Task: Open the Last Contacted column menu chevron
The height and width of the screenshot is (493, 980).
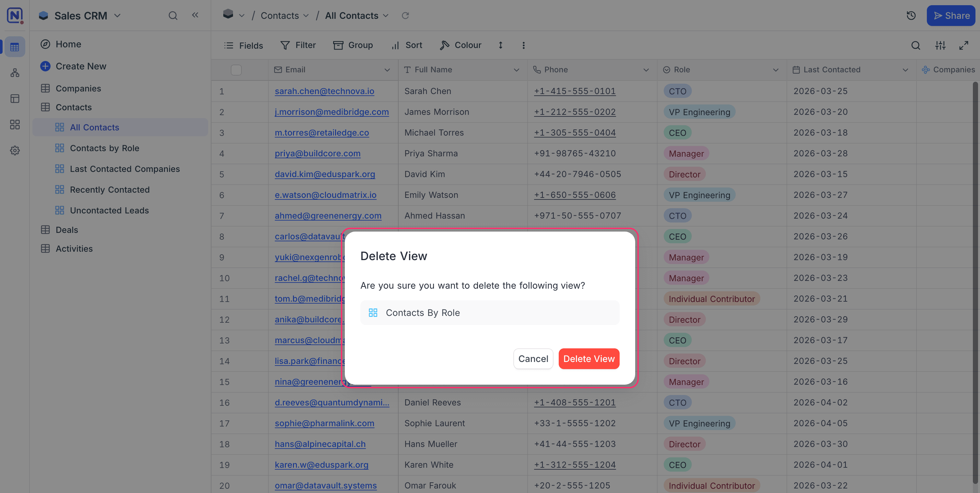Action: (x=905, y=70)
